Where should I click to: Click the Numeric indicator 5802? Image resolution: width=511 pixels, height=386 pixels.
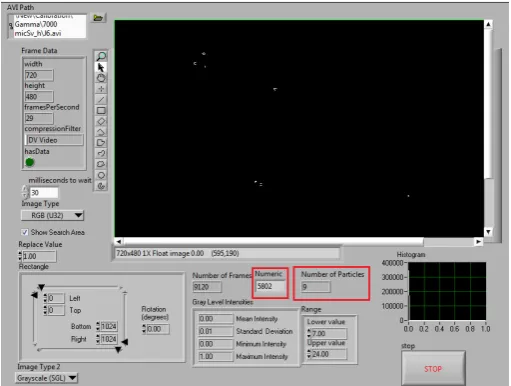pos(271,286)
